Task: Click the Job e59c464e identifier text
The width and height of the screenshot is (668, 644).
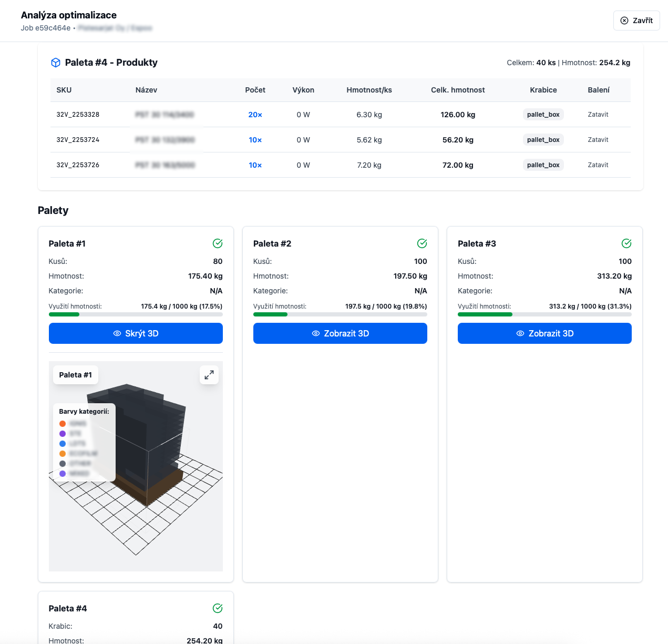Action: [46, 28]
